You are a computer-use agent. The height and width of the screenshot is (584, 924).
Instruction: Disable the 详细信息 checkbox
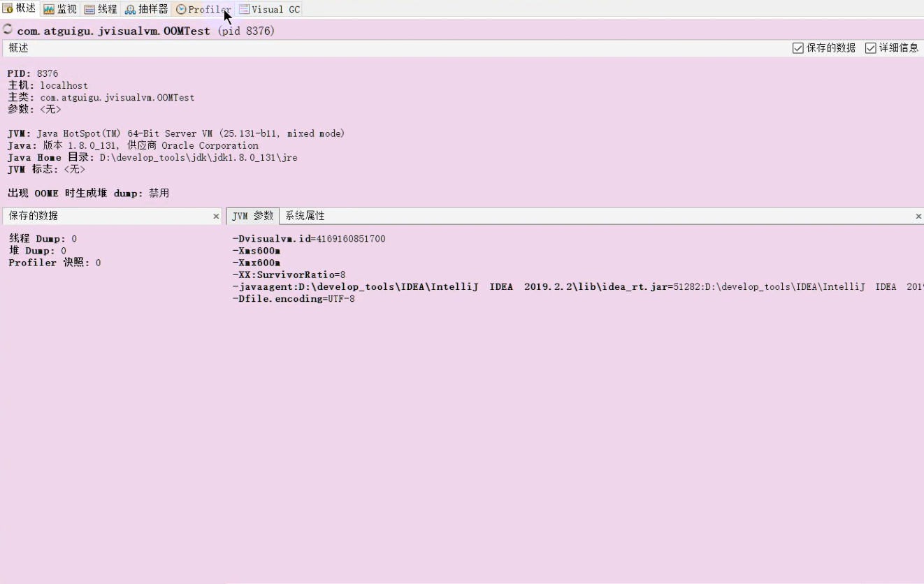point(871,48)
